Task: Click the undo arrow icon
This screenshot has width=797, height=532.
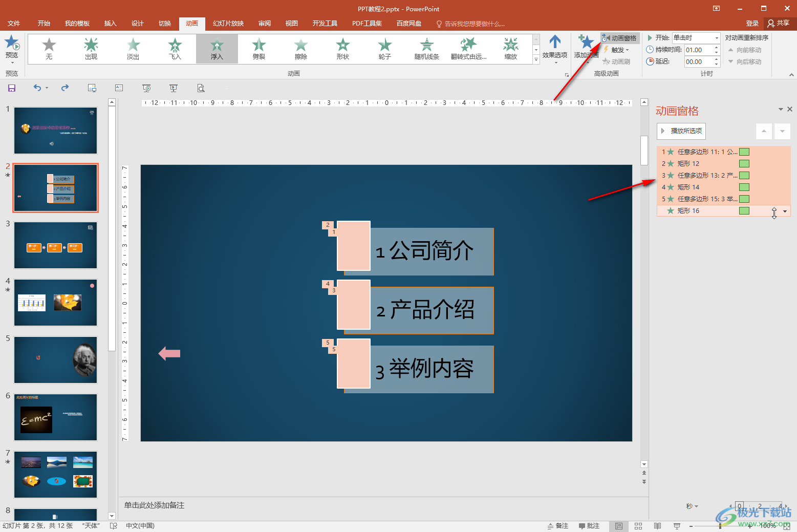Action: tap(37, 88)
